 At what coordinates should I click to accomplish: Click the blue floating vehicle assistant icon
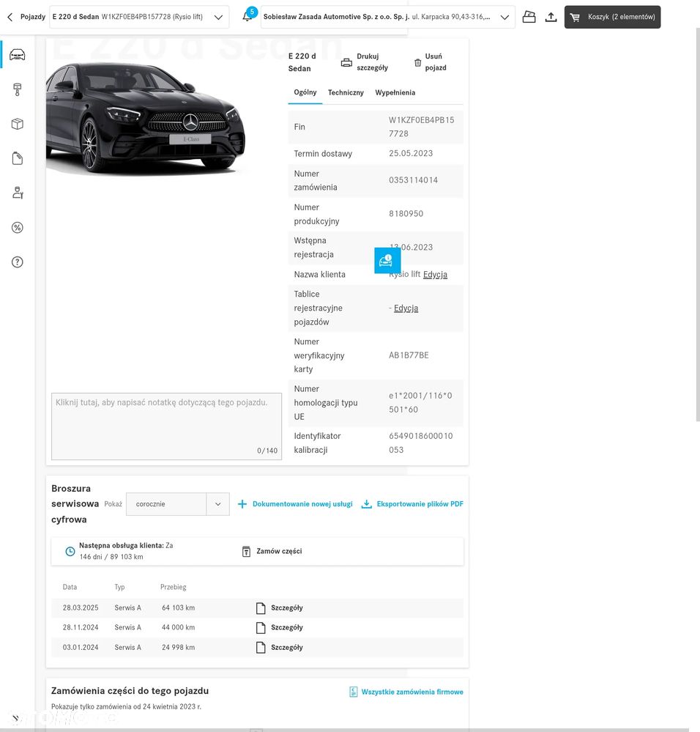tap(387, 261)
